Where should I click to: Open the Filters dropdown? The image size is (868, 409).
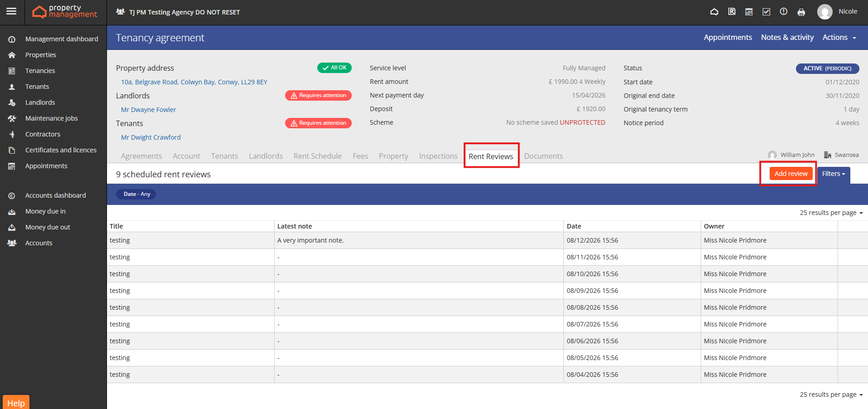click(x=833, y=174)
